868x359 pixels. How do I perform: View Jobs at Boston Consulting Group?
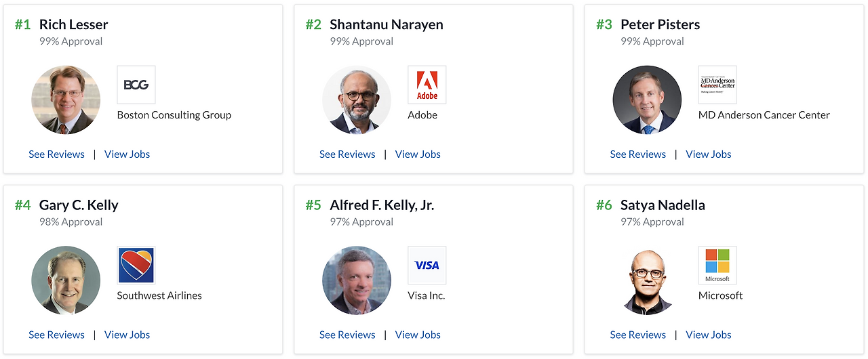point(127,154)
